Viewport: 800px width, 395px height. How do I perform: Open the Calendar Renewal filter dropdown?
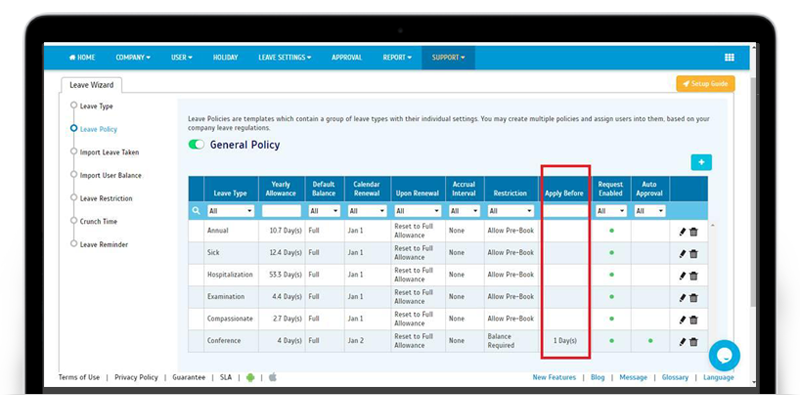tap(367, 211)
